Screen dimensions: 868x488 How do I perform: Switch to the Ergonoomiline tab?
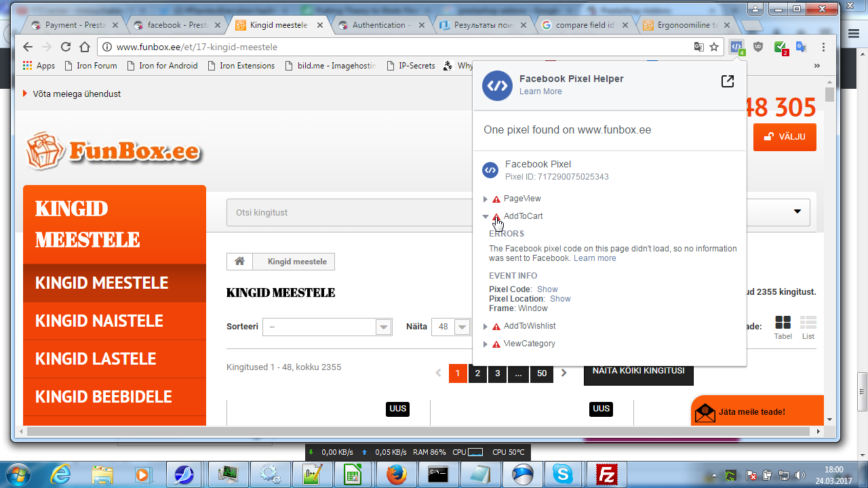(686, 25)
